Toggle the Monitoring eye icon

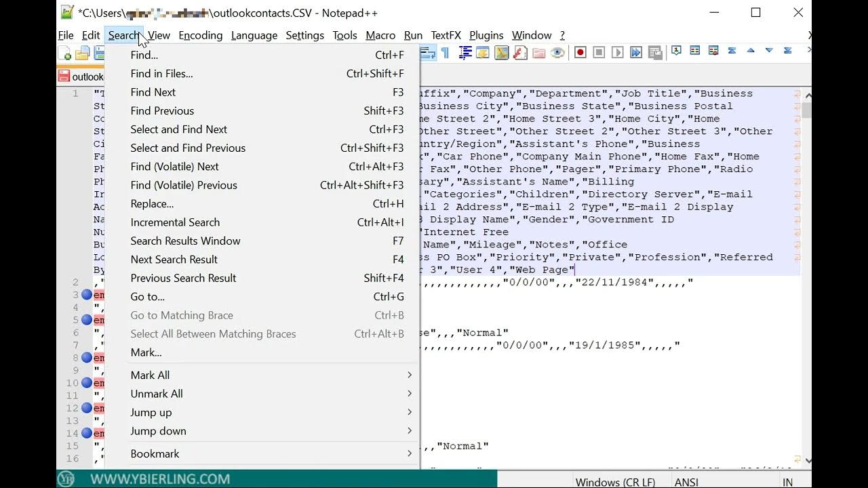point(557,53)
